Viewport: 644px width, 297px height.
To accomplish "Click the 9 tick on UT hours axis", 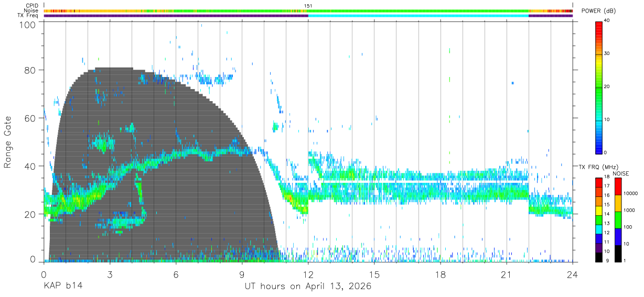I will pos(242,274).
